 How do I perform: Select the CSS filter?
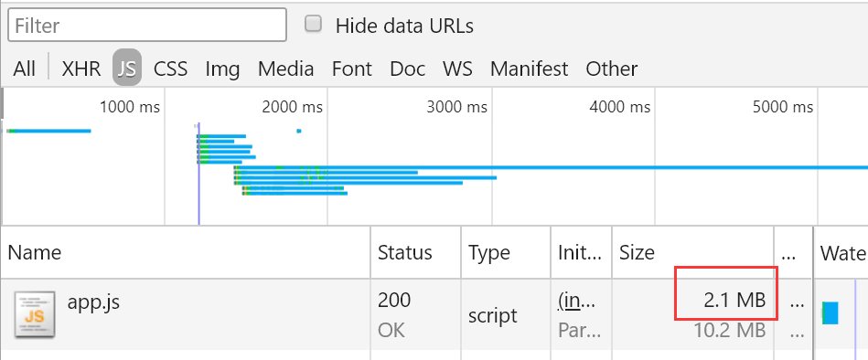pos(170,69)
